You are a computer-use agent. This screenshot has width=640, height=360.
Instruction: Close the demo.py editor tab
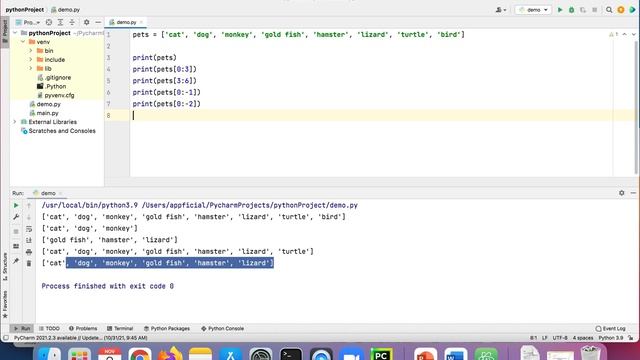(141, 22)
